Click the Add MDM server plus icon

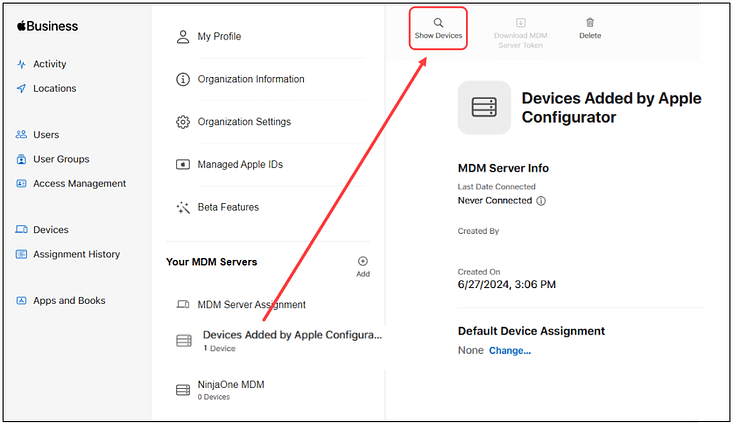tap(363, 262)
